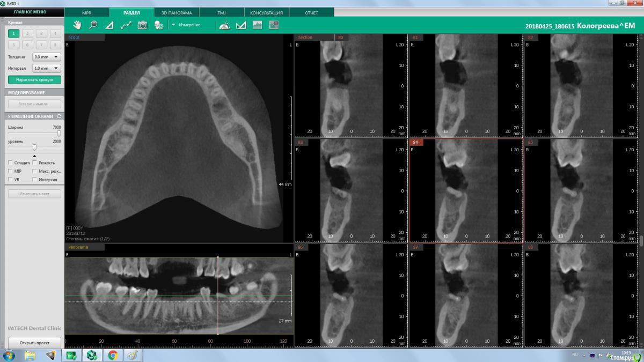The width and height of the screenshot is (644, 362).
Task: Toggle the Инверсия checkbox
Action: (x=35, y=180)
